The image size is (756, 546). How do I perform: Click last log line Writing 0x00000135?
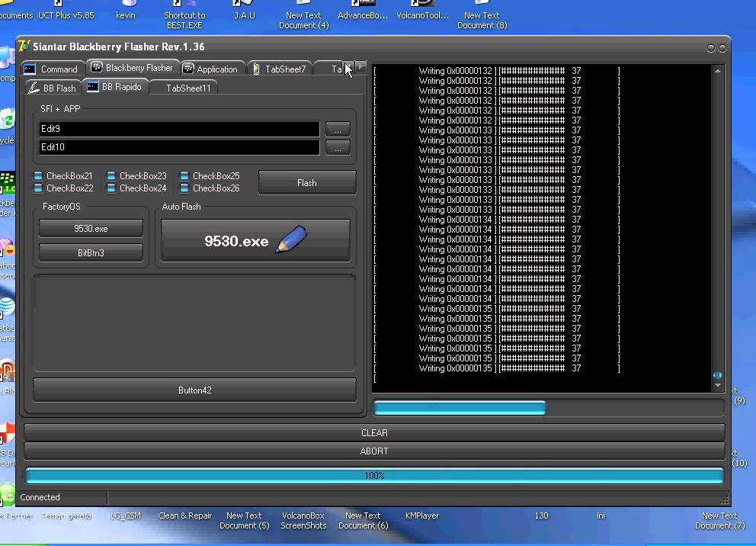497,368
